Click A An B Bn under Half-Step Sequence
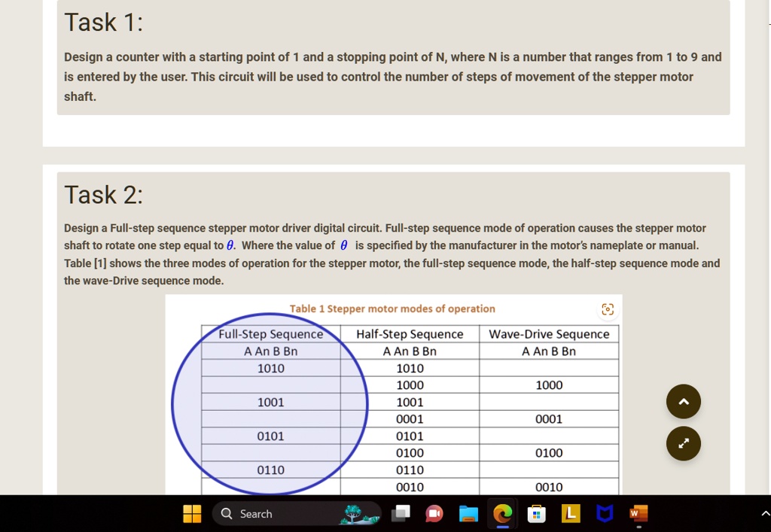 pos(410,351)
